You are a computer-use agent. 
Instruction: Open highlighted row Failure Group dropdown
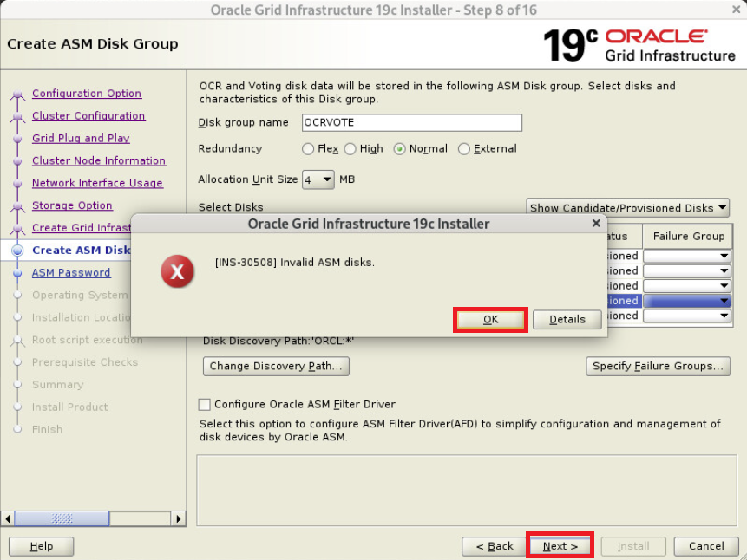pyautogui.click(x=687, y=301)
